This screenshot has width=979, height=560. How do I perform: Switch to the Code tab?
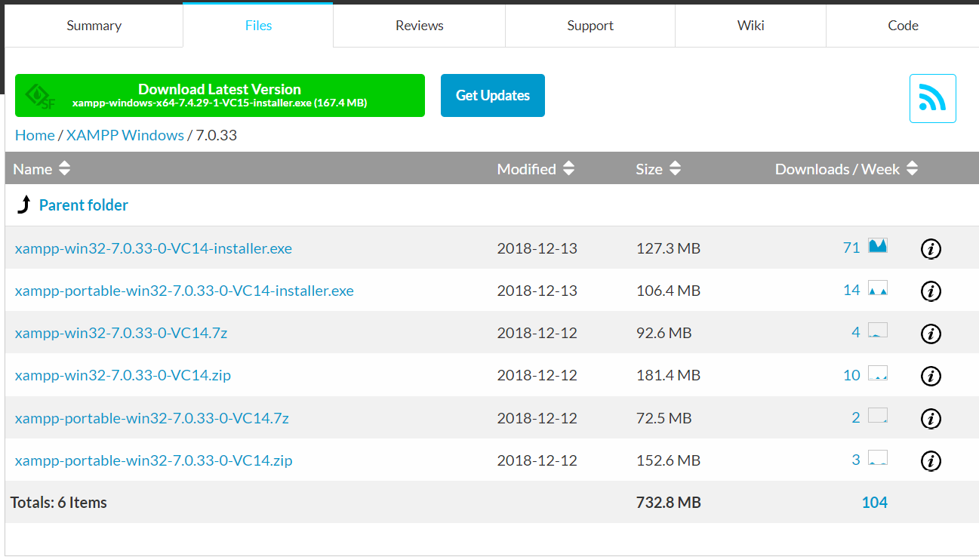click(903, 26)
